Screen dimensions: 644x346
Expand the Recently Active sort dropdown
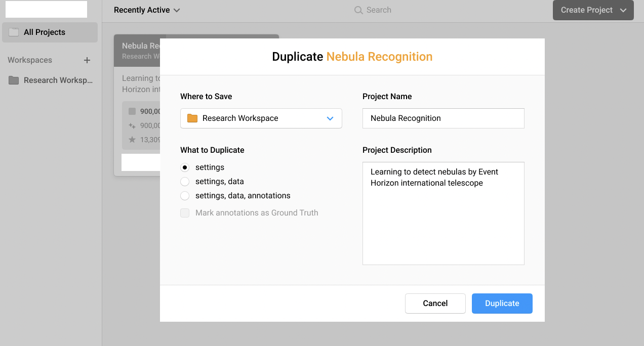(147, 10)
